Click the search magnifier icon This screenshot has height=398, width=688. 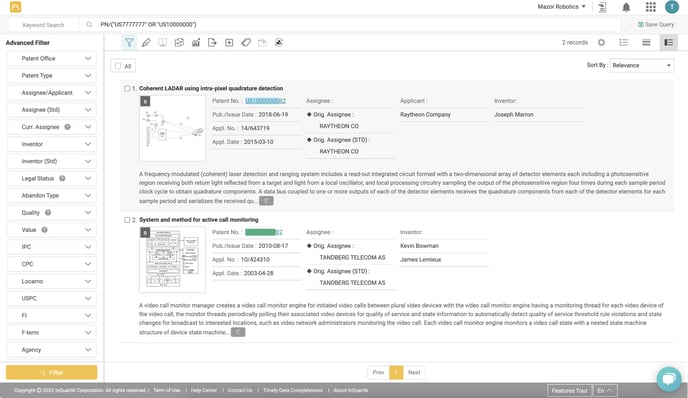click(x=90, y=25)
